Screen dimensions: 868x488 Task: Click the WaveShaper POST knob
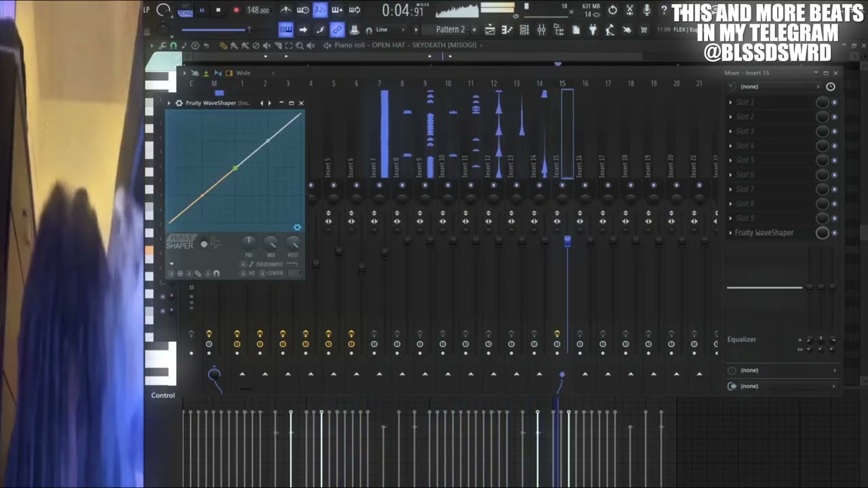point(293,242)
